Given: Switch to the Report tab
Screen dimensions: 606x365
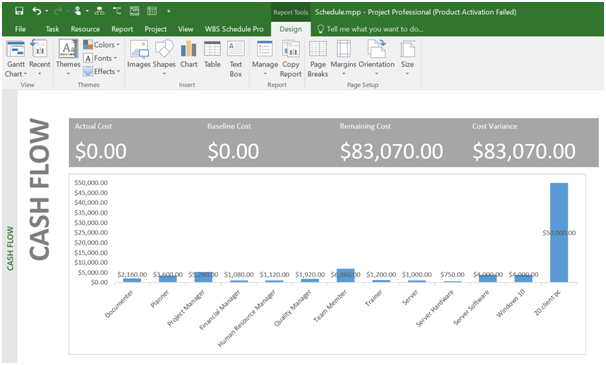Looking at the screenshot, I should coord(122,29).
